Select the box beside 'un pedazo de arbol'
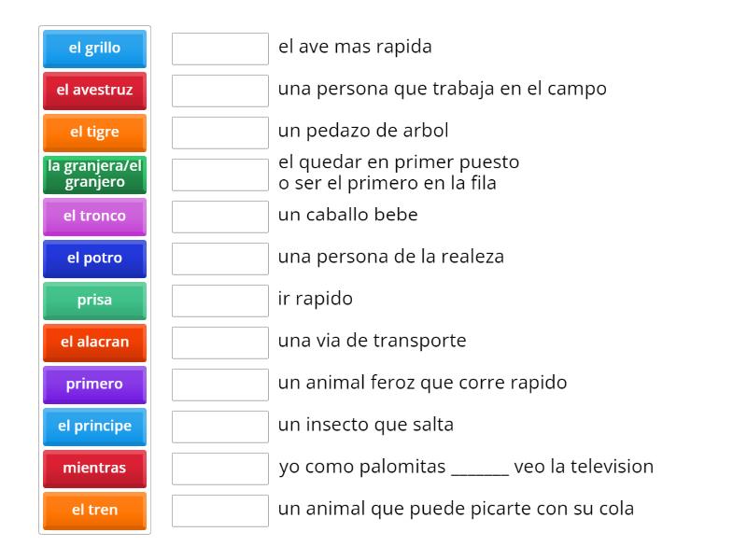This screenshot has width=747, height=560. click(219, 133)
